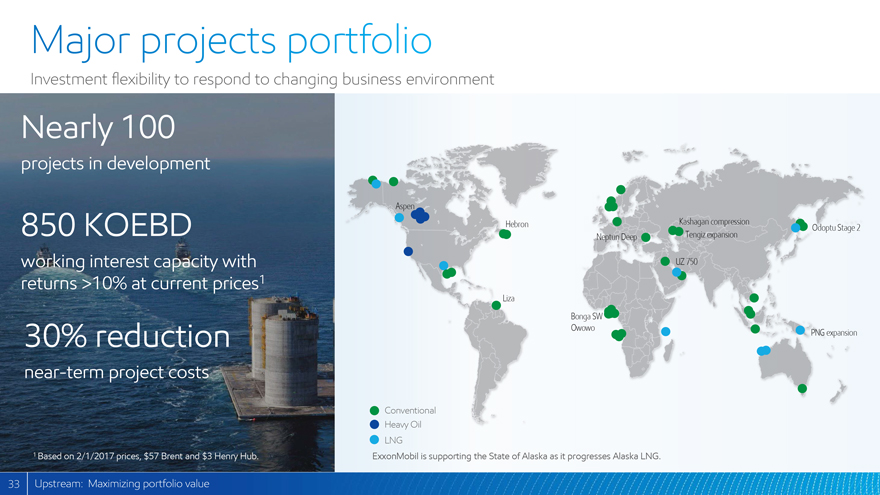Select the green Neptun Deep marker
The image size is (880, 495).
[646, 238]
